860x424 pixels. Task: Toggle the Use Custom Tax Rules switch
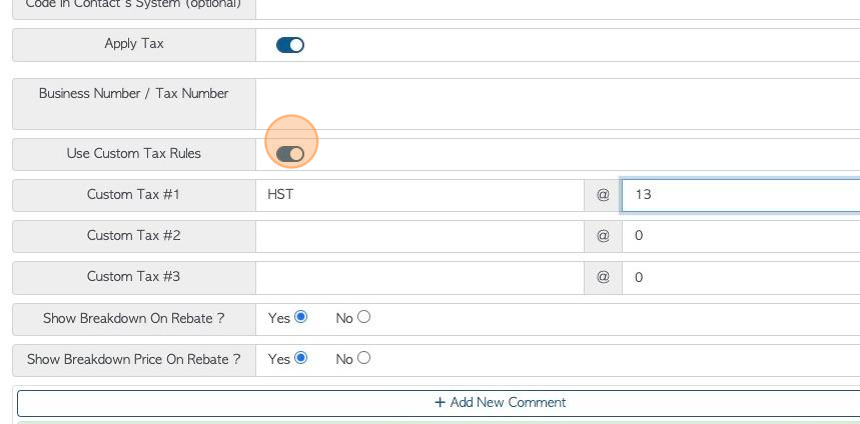[290, 154]
